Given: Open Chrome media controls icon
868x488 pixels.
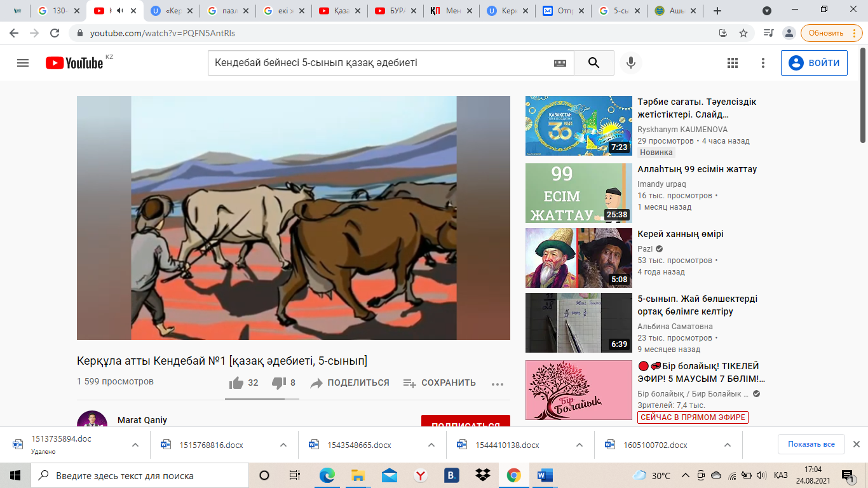Looking at the screenshot, I should [768, 33].
